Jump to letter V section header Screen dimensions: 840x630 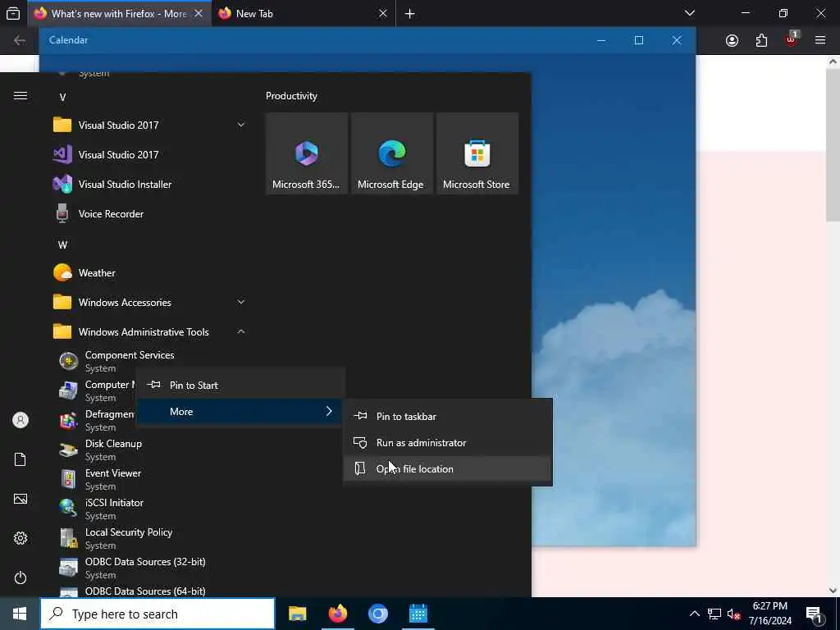[62, 97]
